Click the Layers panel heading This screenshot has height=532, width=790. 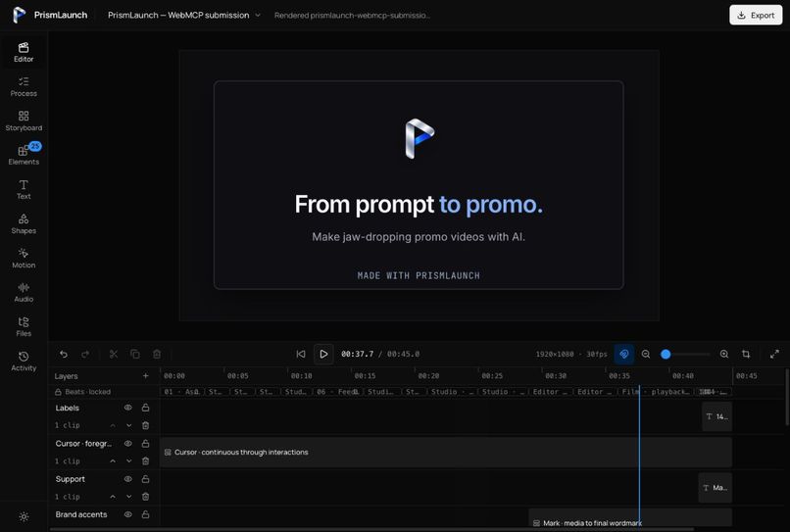click(x=66, y=376)
